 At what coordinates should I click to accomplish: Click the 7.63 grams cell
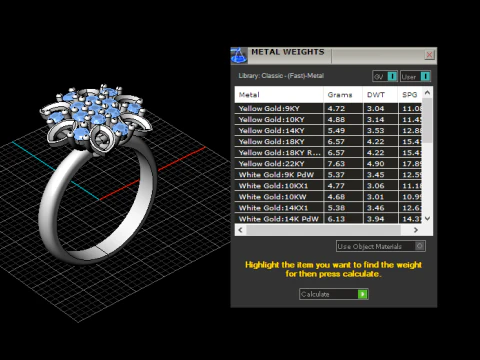point(343,163)
